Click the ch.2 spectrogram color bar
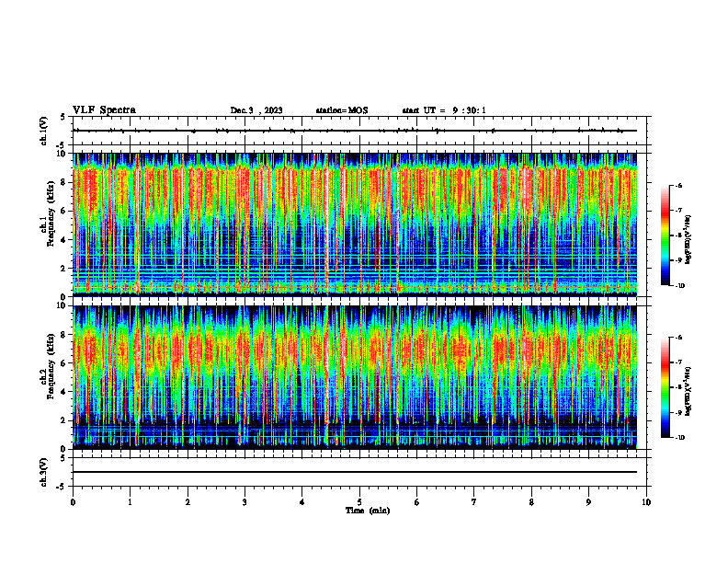Viewport: 728px width, 563px height. point(665,387)
